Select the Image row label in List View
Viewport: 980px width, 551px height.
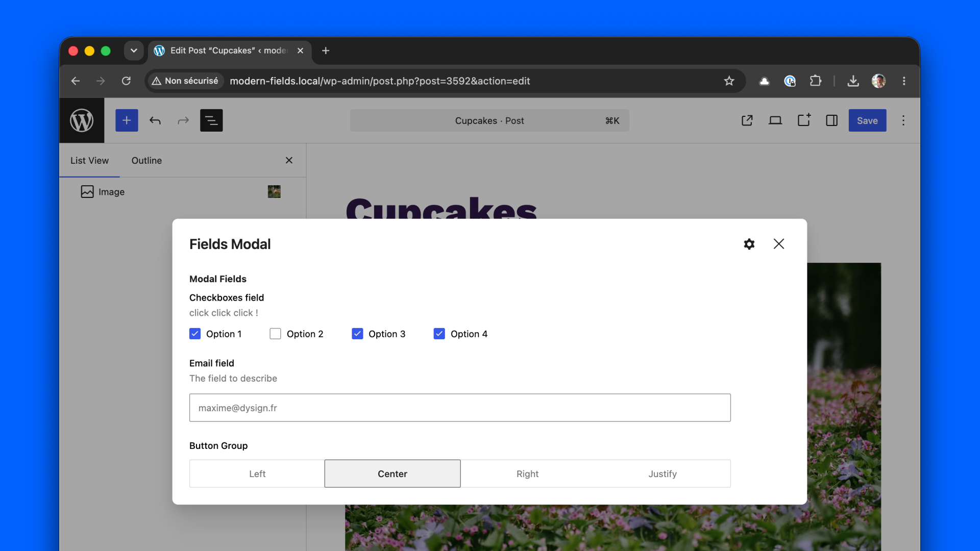click(111, 192)
